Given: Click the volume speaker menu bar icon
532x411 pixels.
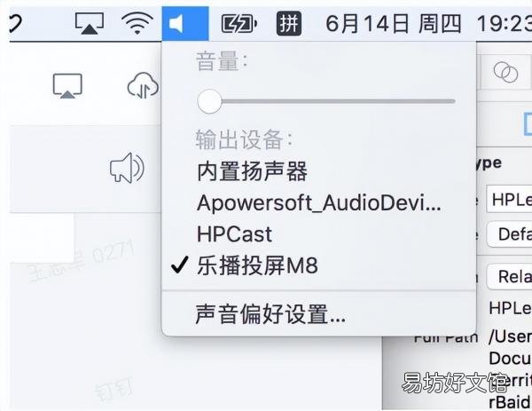Looking at the screenshot, I should click(x=185, y=23).
